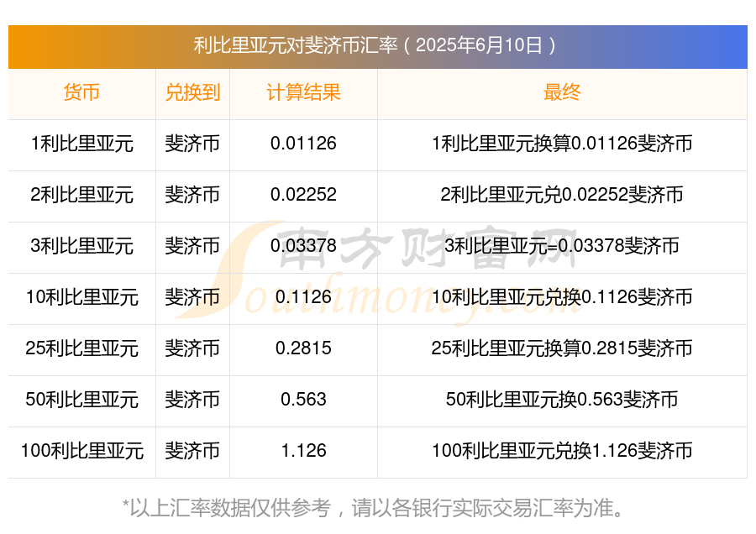The image size is (756, 534).
Task: Select the value 0.1126 in results column
Action: tap(303, 297)
